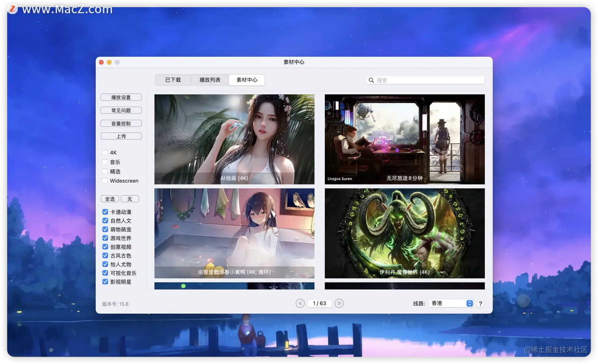Uncheck the 古风古色 category
The height and width of the screenshot is (364, 598).
coord(105,255)
